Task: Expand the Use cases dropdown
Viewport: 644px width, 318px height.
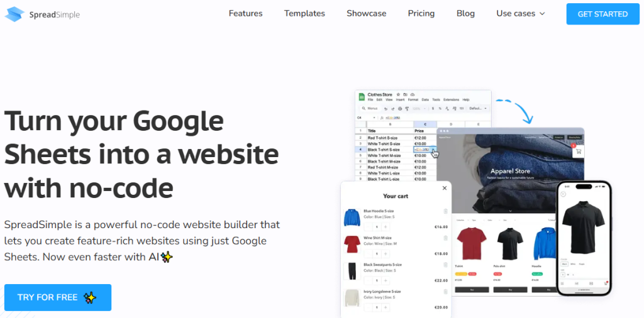Action: click(x=520, y=14)
